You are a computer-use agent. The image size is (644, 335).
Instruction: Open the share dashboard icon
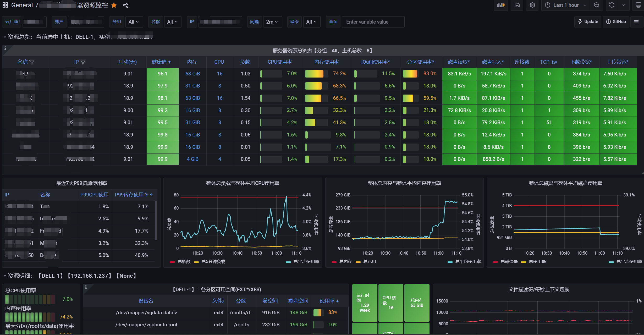point(126,5)
